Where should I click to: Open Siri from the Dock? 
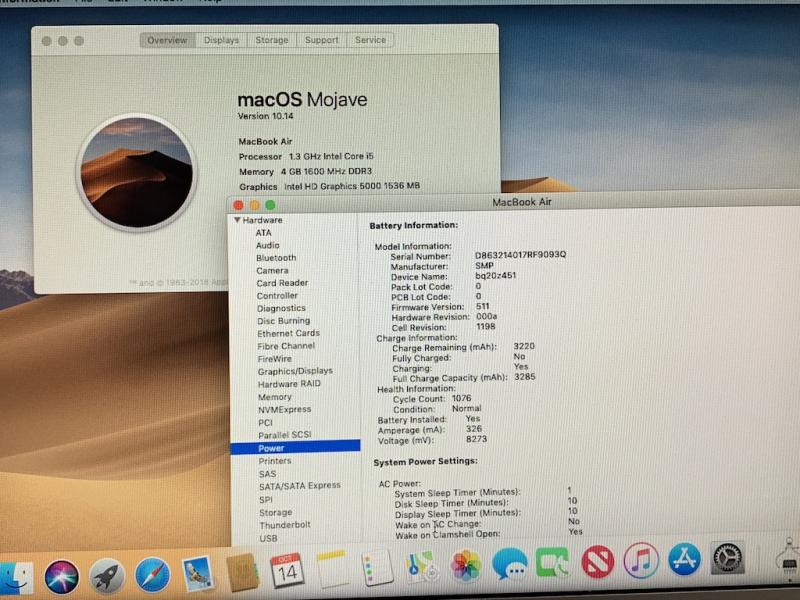pyautogui.click(x=62, y=577)
